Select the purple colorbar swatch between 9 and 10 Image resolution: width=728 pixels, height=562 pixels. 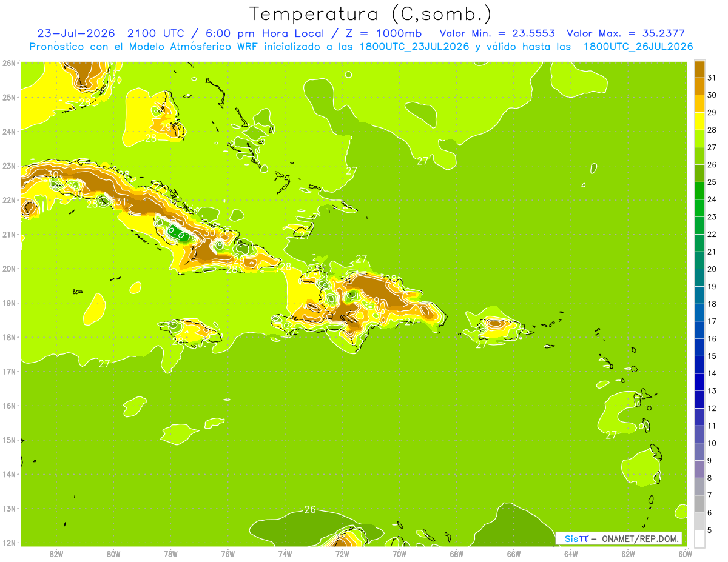tap(699, 452)
